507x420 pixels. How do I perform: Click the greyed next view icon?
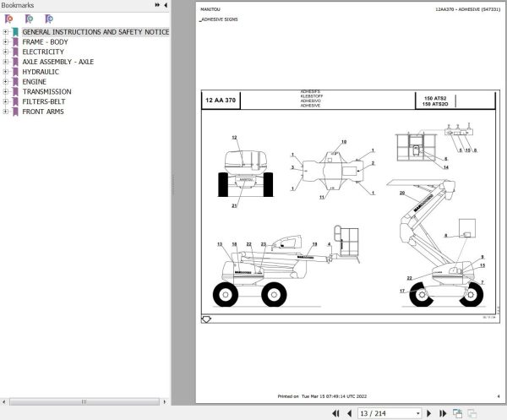(x=472, y=413)
